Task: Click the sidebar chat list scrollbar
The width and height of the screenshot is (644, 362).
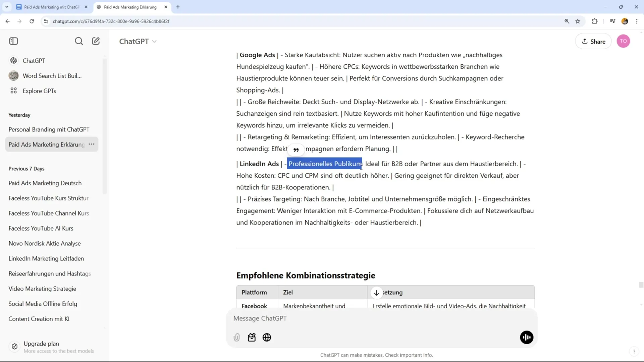Action: 104,126
